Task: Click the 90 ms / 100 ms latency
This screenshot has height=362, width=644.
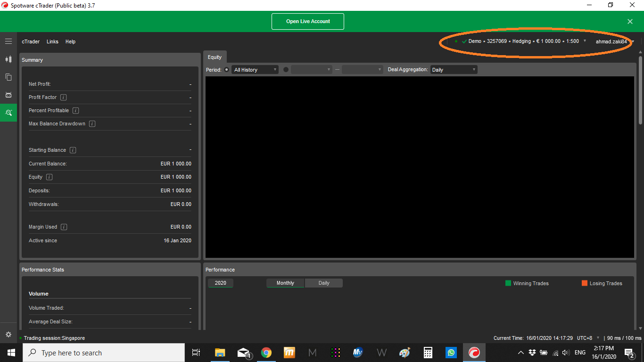Action: coord(624,338)
